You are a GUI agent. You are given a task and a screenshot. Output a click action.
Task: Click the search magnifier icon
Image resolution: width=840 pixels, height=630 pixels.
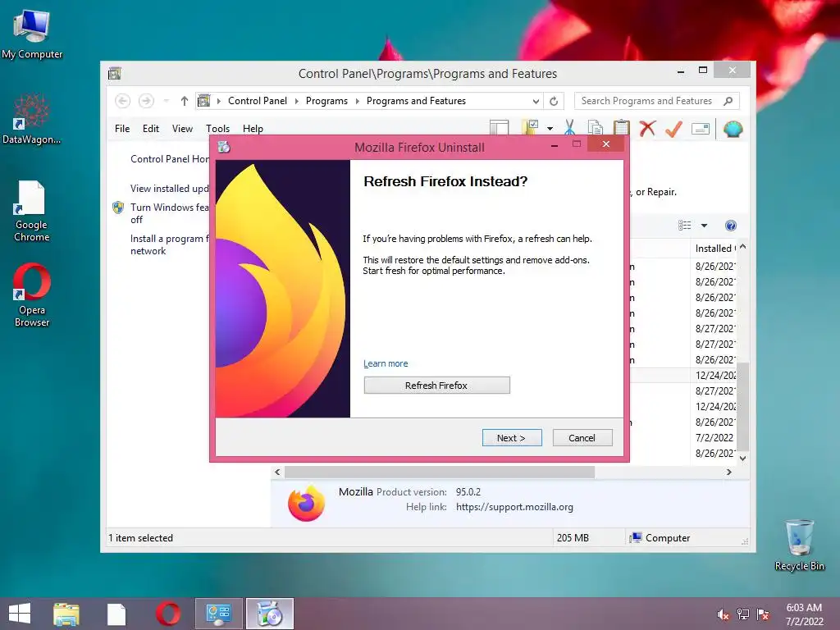click(728, 101)
